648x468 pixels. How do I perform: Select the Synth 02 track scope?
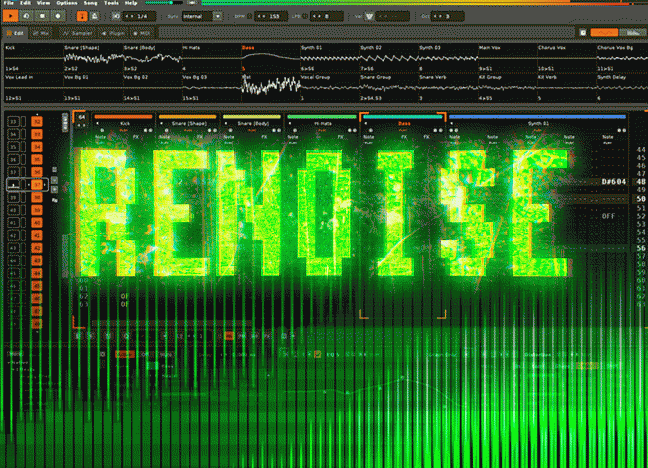[x=389, y=58]
